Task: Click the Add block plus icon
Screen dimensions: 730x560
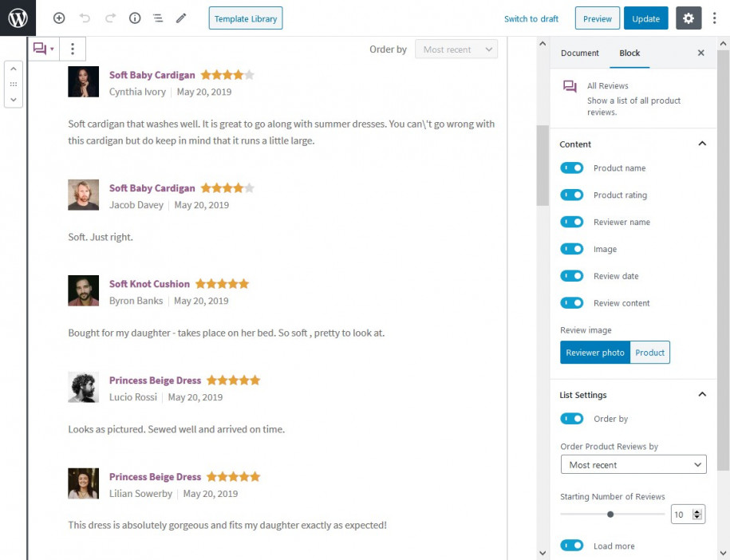Action: [59, 18]
